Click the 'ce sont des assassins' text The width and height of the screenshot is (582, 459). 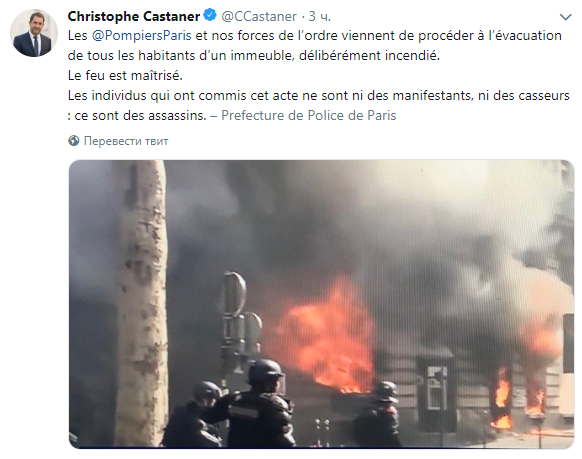point(140,115)
